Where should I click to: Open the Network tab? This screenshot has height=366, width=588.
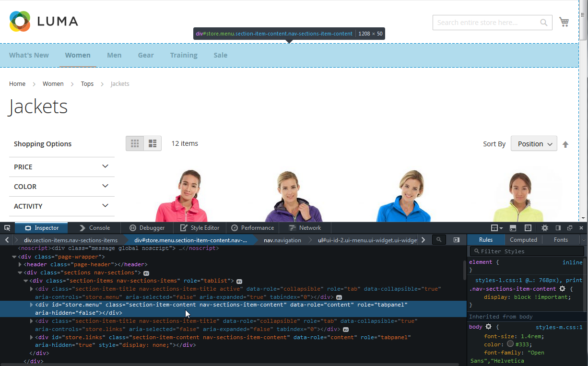coord(305,228)
